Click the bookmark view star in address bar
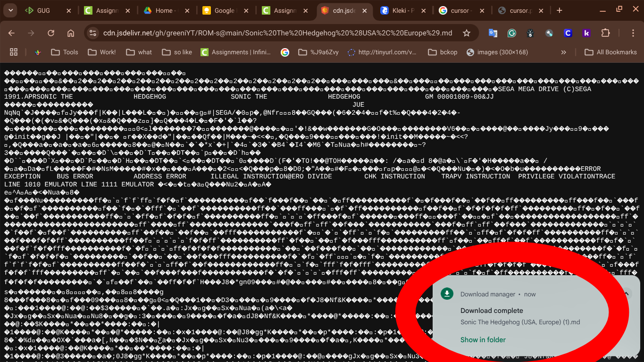Screen dimensions: 644x362 [466, 33]
